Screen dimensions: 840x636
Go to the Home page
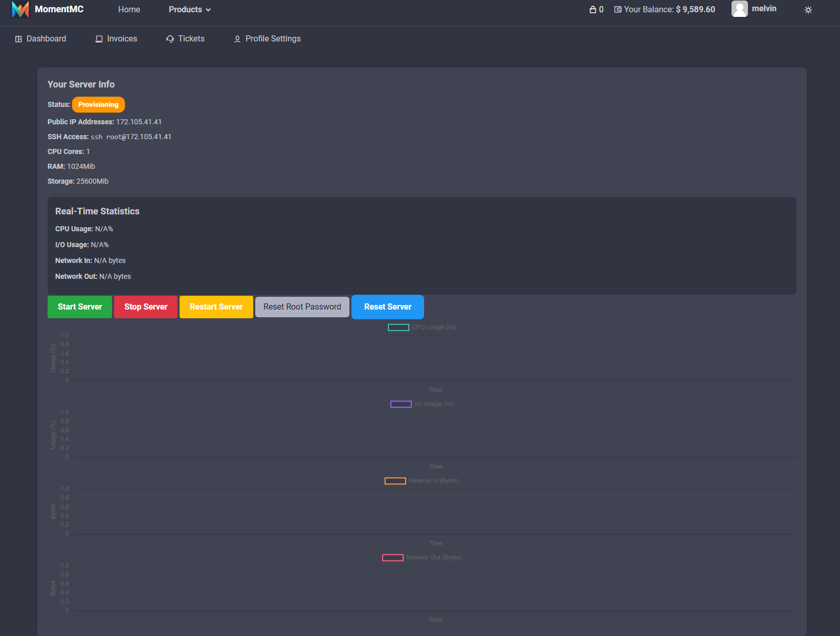[129, 10]
